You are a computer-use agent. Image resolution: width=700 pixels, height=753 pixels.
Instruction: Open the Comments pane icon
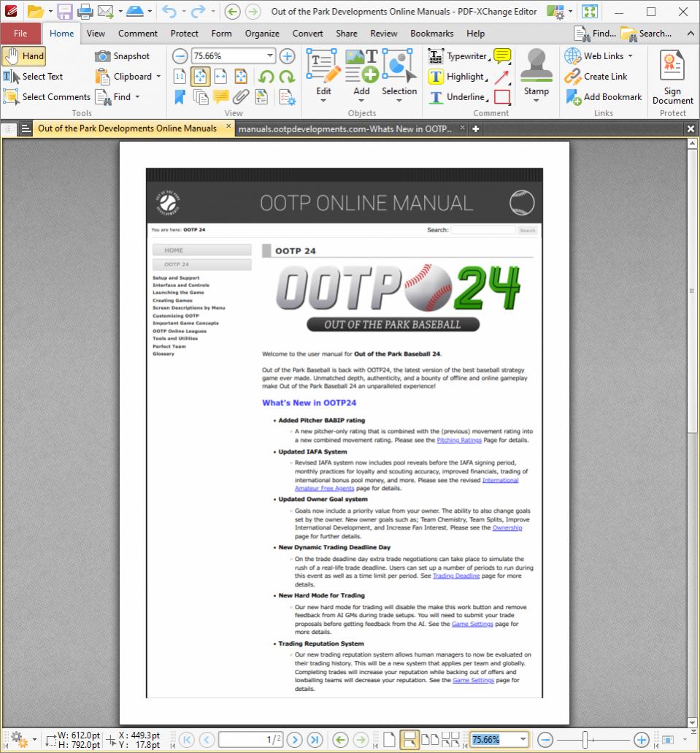click(x=221, y=97)
